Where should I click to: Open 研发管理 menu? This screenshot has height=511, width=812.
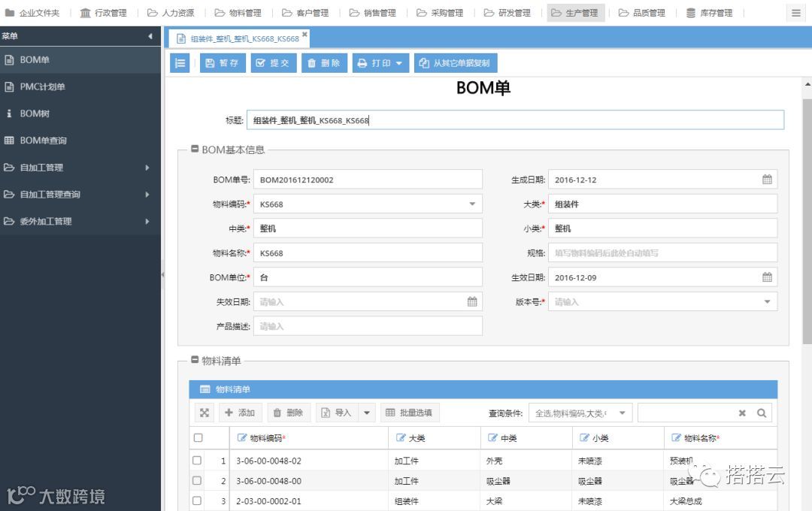click(x=507, y=13)
